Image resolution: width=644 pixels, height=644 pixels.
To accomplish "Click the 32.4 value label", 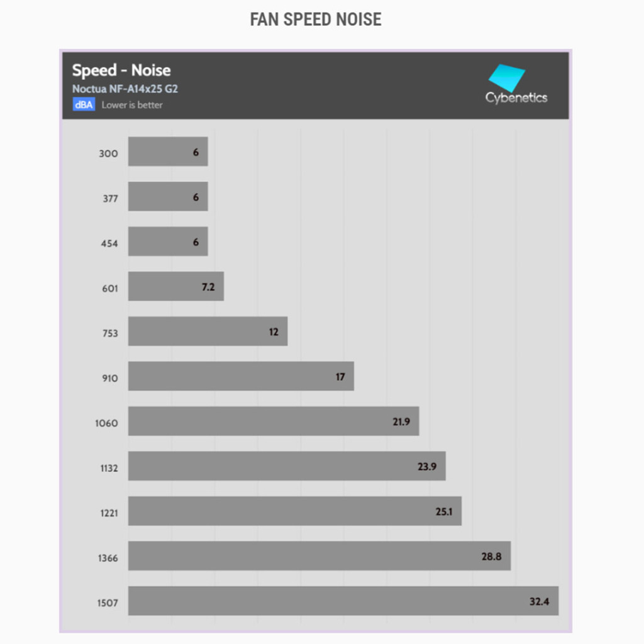I will [x=539, y=602].
